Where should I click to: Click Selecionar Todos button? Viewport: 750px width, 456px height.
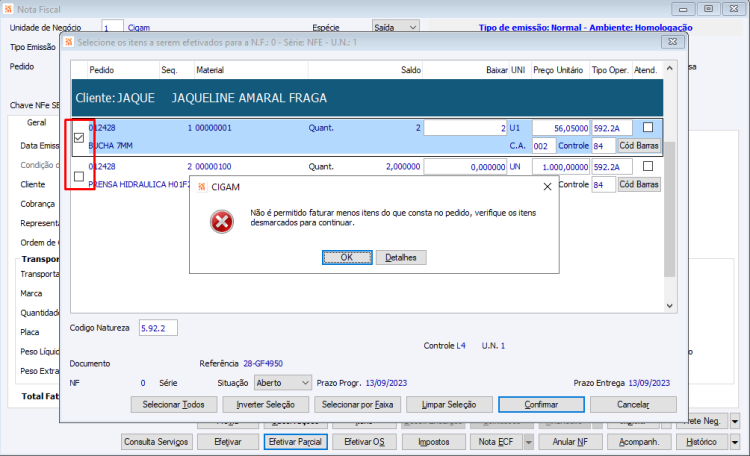click(174, 405)
